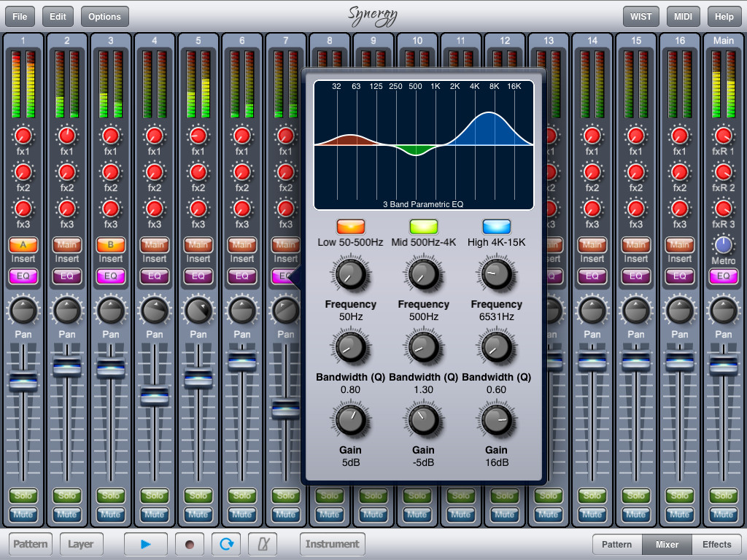Switch to the Pattern tab at bottom right

[617, 544]
